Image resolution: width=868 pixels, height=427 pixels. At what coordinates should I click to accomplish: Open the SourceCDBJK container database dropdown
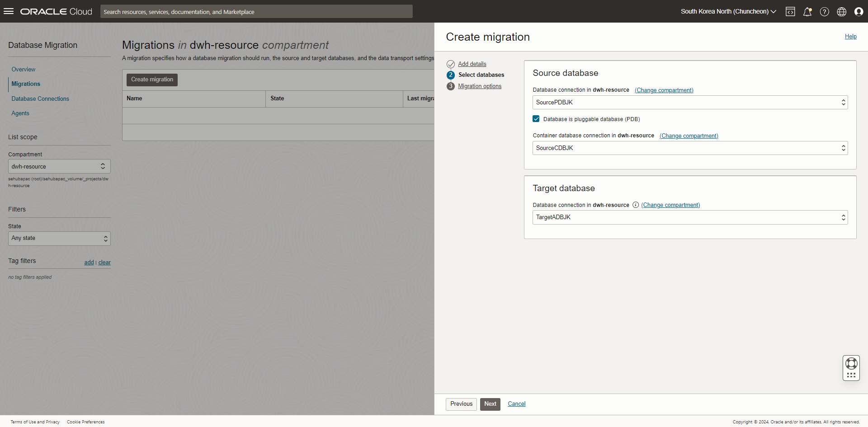[690, 148]
